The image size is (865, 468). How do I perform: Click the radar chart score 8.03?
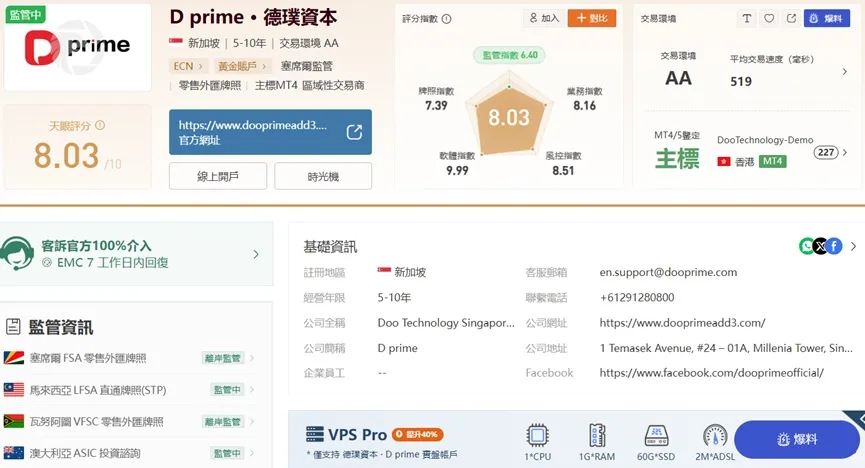509,118
